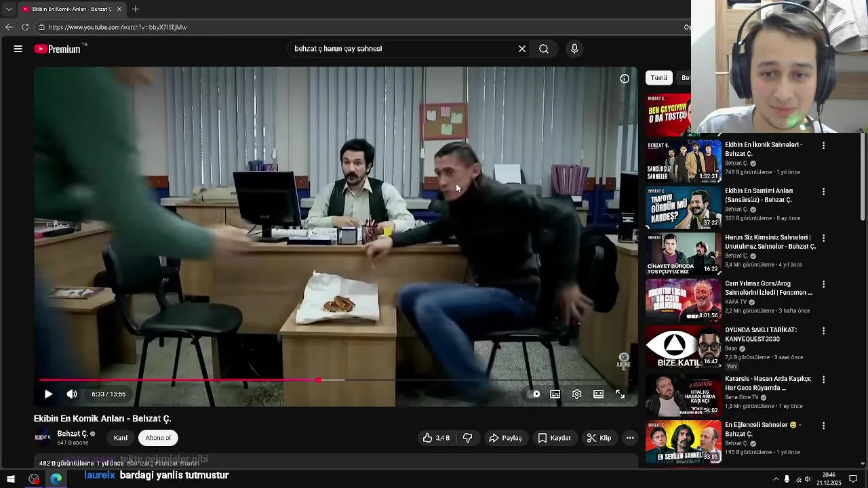Open the BEN ÇAYCIYIM video thumbnail

[668, 115]
